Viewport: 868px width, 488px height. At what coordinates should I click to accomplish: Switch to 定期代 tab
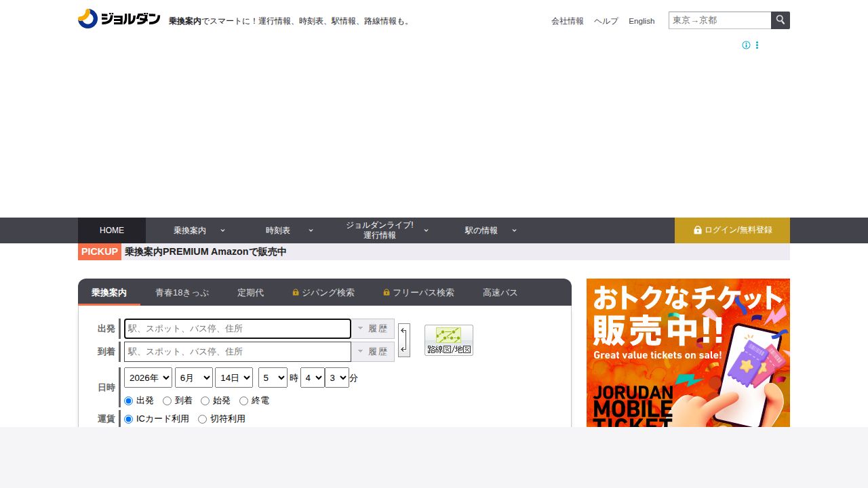[x=251, y=293]
